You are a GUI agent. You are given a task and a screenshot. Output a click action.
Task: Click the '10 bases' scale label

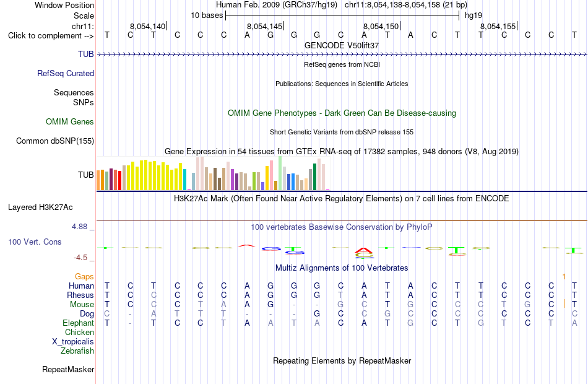[207, 15]
